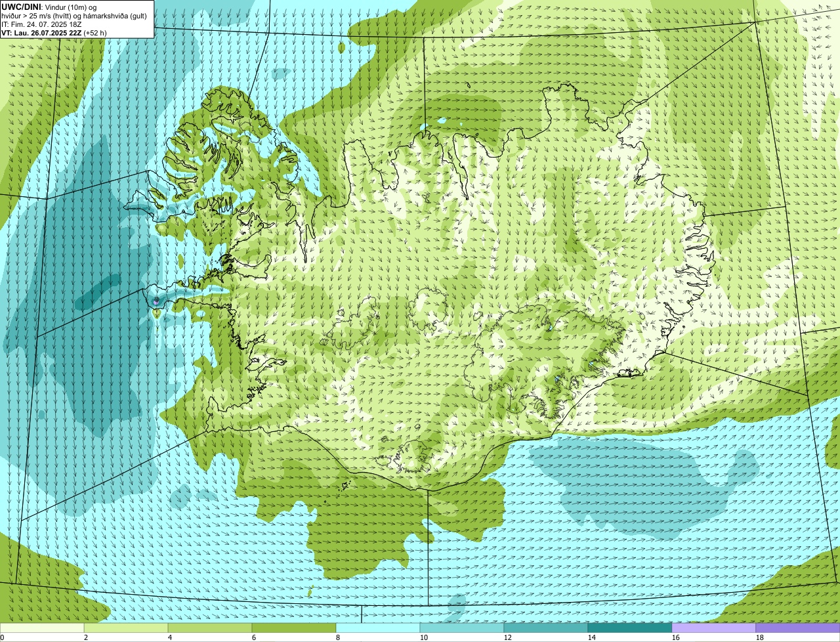Pick the legend swatch between 4 and 6

[x=210, y=628]
